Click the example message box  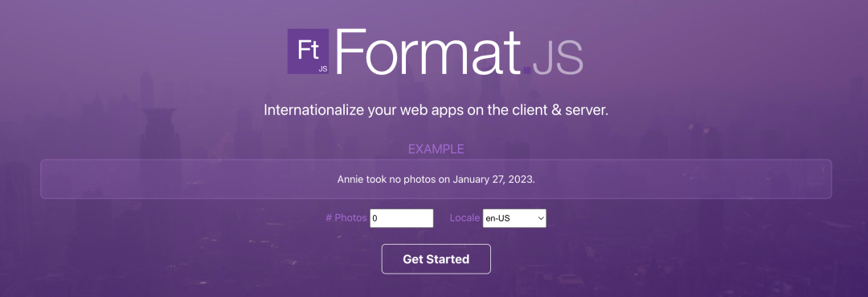pyautogui.click(x=436, y=179)
